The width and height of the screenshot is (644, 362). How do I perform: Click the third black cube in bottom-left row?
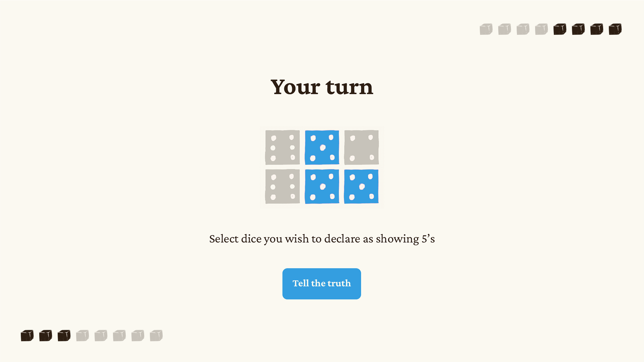point(64,336)
